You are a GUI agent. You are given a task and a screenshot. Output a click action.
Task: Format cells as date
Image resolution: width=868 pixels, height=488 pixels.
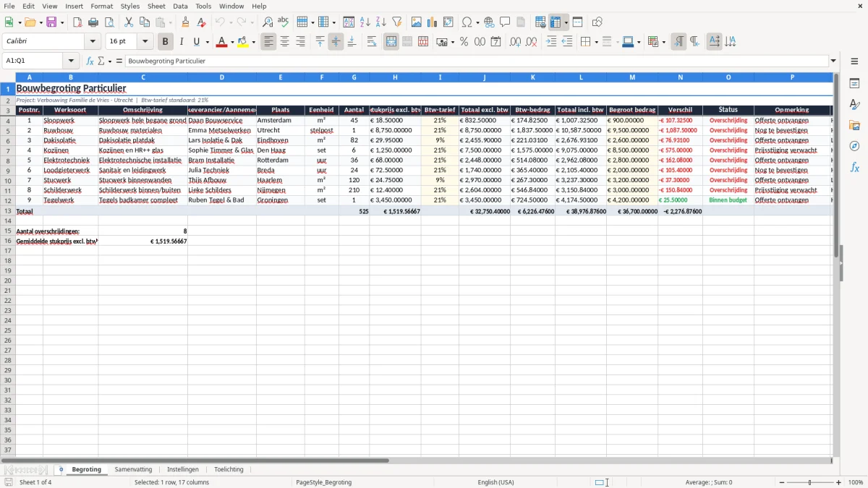coord(495,42)
